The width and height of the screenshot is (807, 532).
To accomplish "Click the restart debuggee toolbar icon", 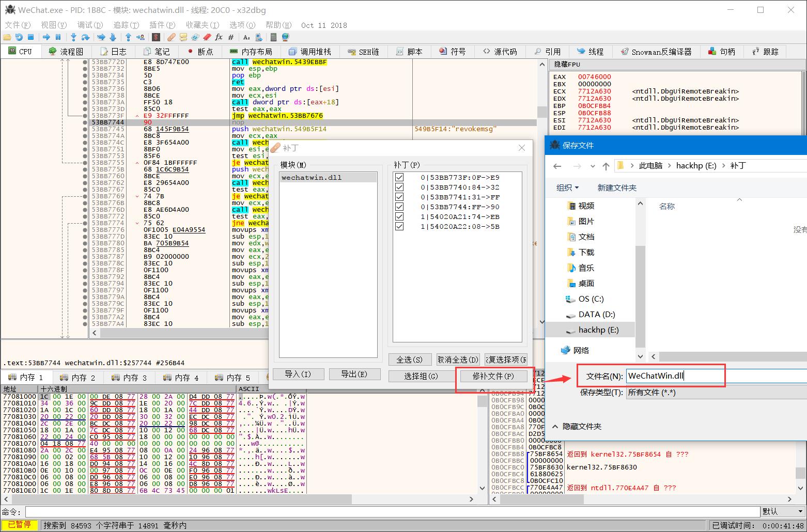I will pos(19,37).
